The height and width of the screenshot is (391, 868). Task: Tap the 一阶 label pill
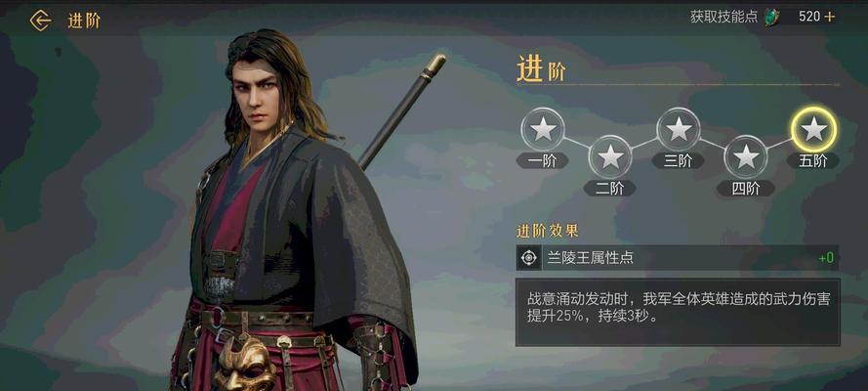(543, 160)
